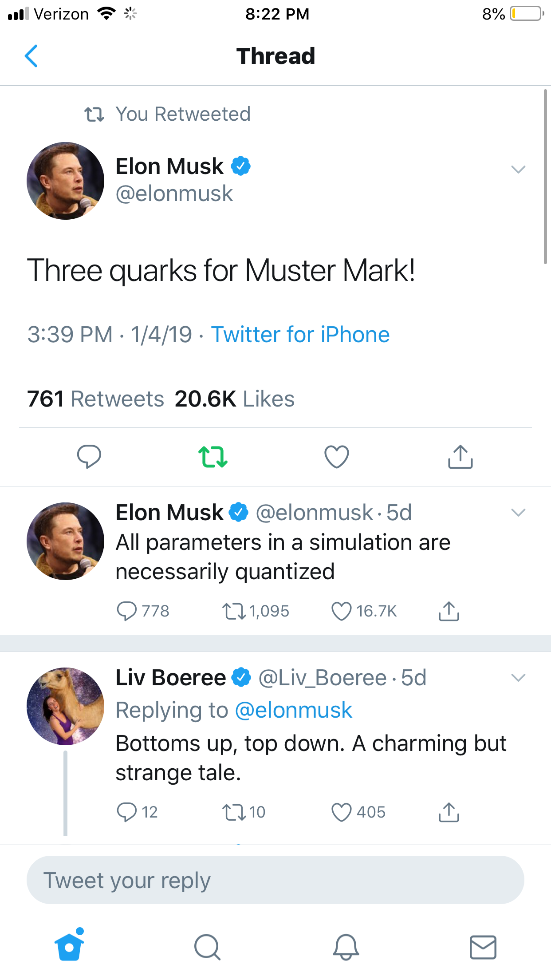Tap the @elonmusk mention in Liv's reply
The image size is (551, 980).
pyautogui.click(x=293, y=710)
